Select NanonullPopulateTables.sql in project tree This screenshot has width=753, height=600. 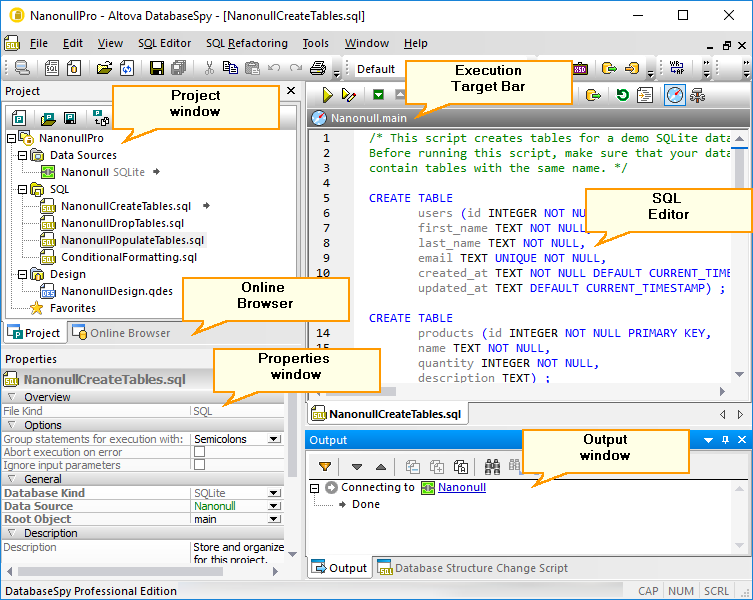133,240
